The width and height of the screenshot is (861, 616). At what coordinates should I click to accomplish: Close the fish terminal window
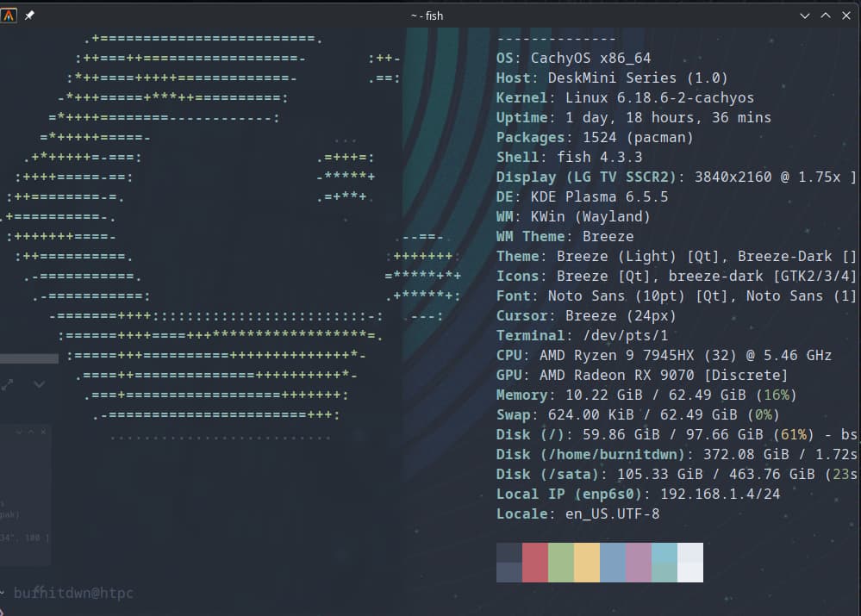(845, 16)
